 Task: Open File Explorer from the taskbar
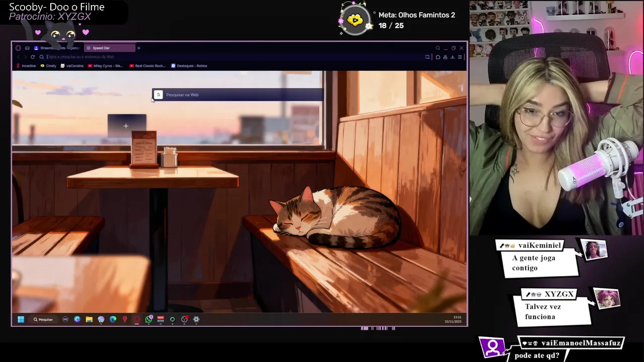coord(89,319)
